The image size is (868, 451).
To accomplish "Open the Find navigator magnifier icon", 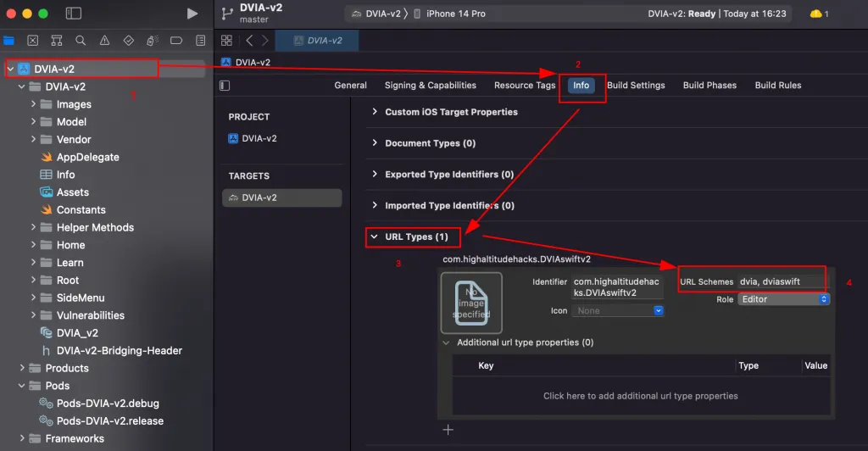I will click(x=80, y=41).
